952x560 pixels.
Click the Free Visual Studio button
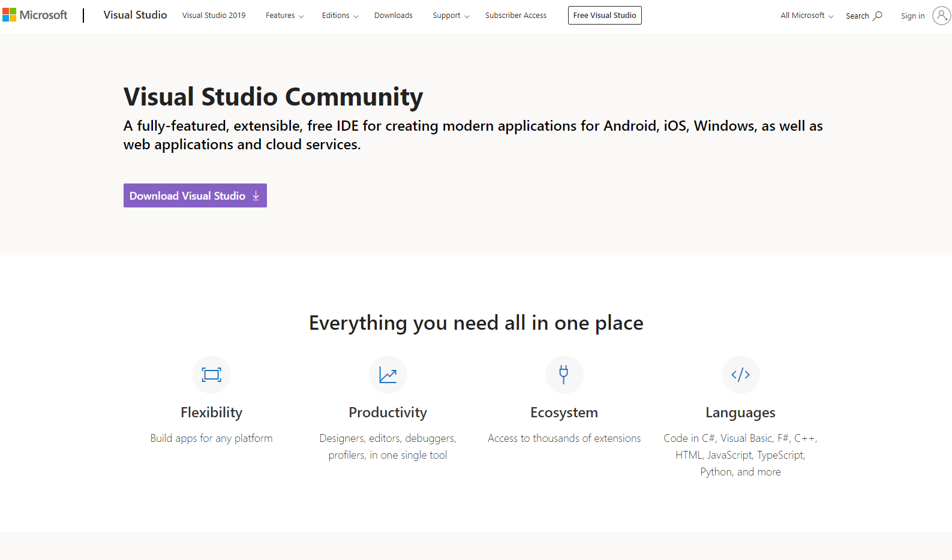[605, 16]
